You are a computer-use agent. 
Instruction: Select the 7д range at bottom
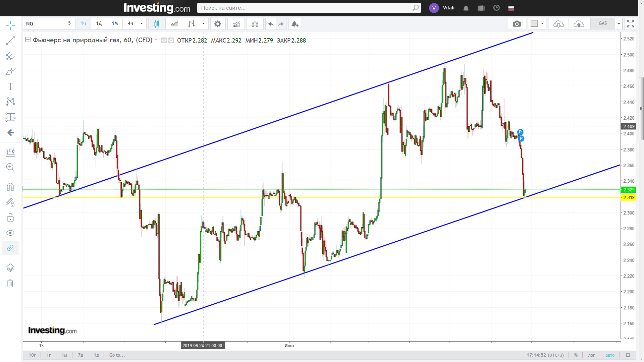[80, 355]
